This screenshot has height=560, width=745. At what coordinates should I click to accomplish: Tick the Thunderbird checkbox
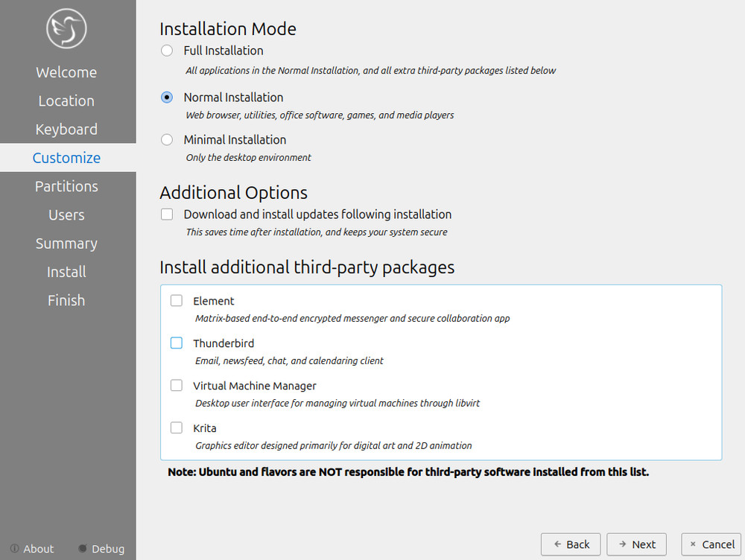(177, 343)
